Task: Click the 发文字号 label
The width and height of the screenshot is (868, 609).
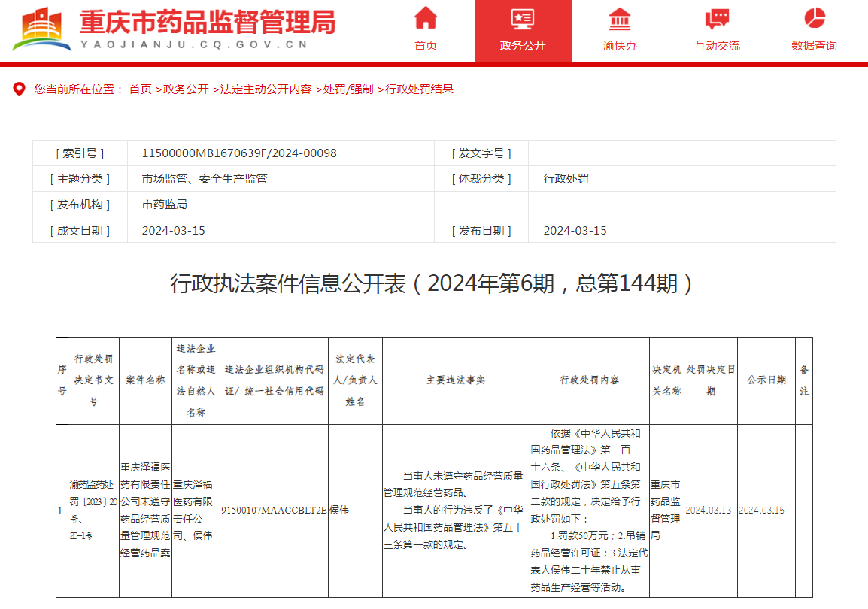Action: [x=481, y=153]
